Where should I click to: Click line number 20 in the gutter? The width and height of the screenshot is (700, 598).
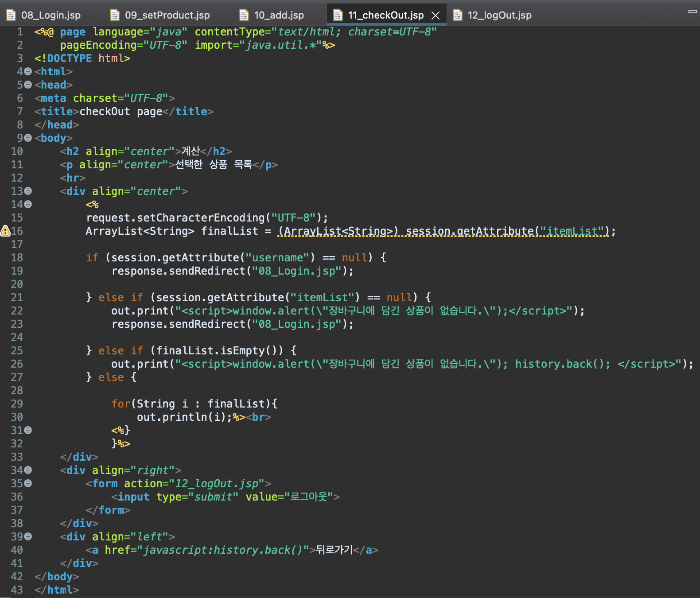[x=17, y=284]
